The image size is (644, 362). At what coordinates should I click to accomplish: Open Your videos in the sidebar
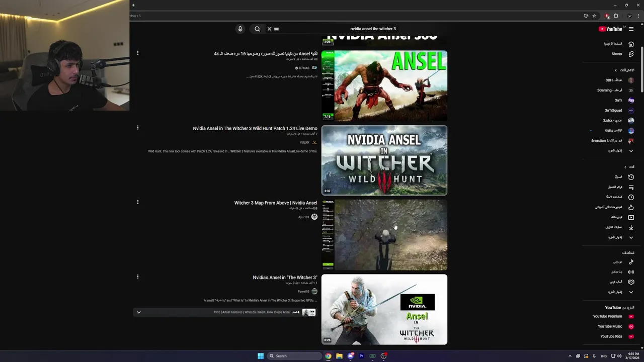coord(622,217)
